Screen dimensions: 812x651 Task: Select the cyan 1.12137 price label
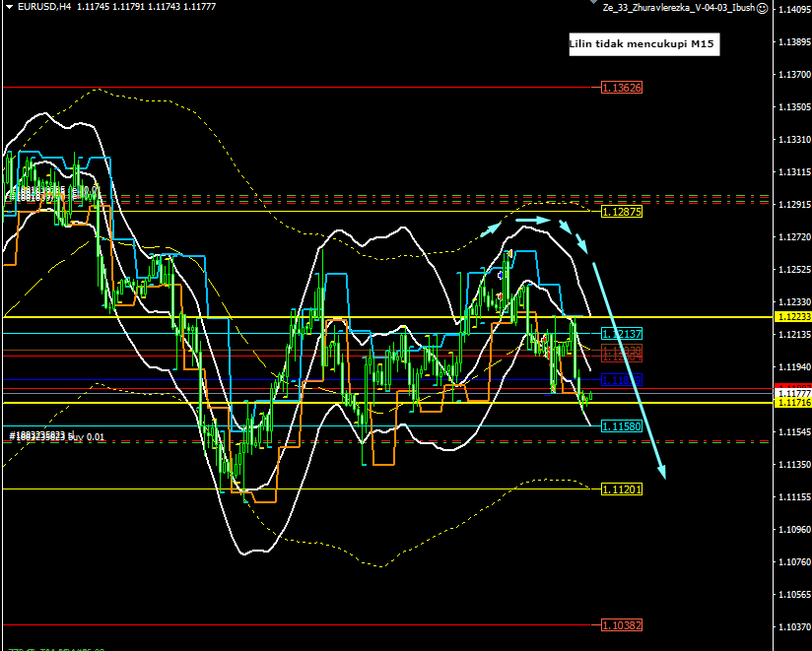click(x=622, y=333)
